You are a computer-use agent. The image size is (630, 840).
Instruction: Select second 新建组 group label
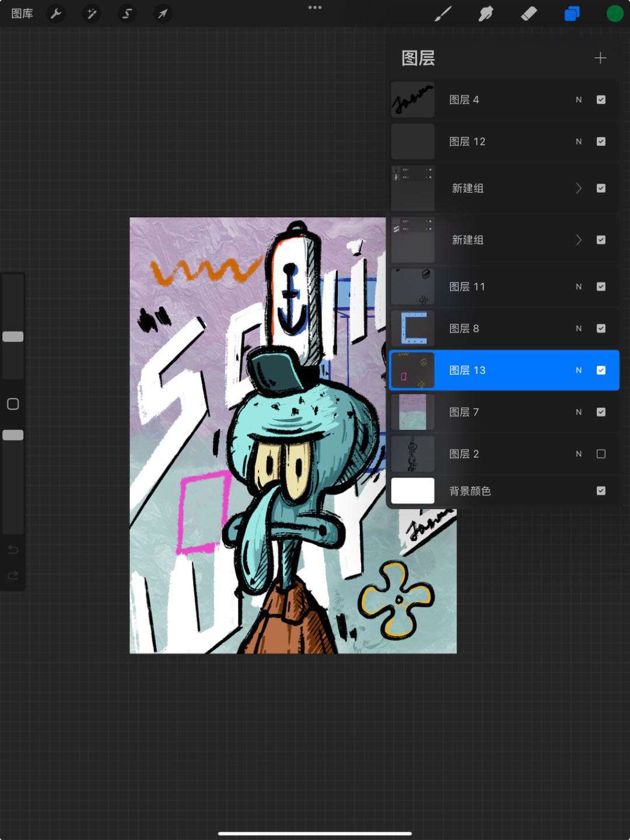coord(468,240)
